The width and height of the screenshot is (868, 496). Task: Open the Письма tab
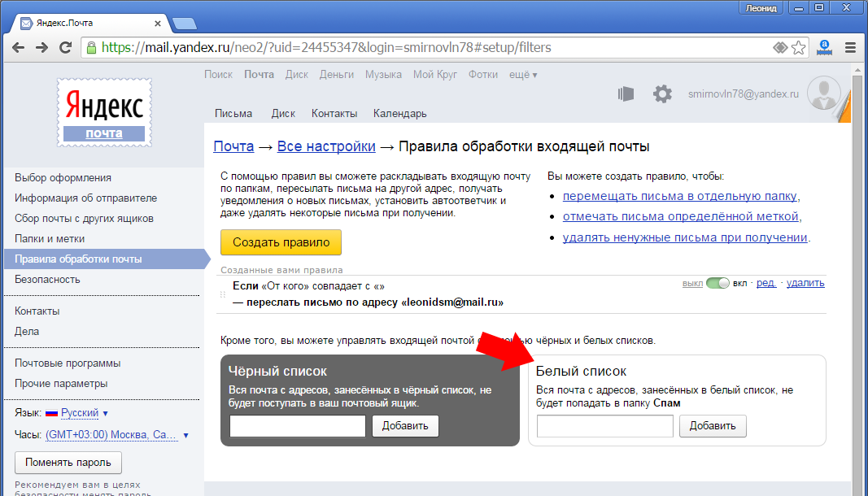(233, 114)
